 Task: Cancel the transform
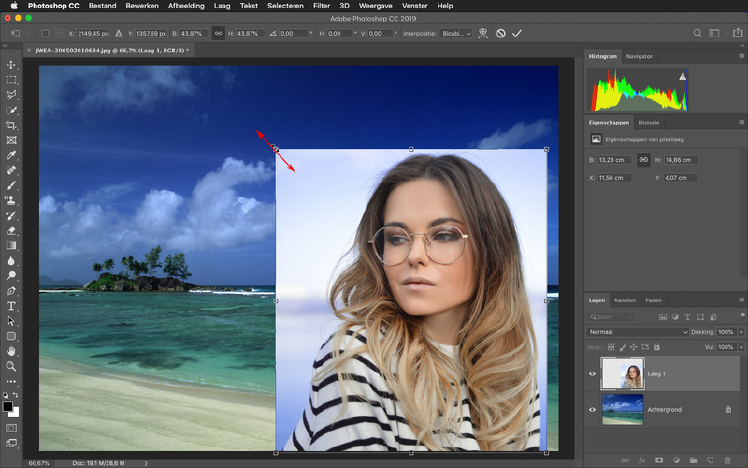point(500,33)
